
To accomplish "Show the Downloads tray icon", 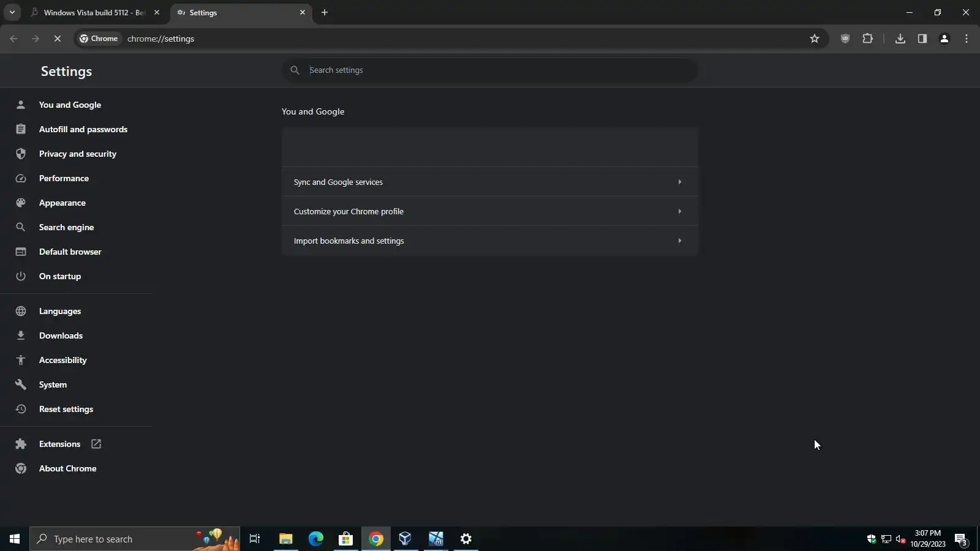I will pyautogui.click(x=900, y=39).
